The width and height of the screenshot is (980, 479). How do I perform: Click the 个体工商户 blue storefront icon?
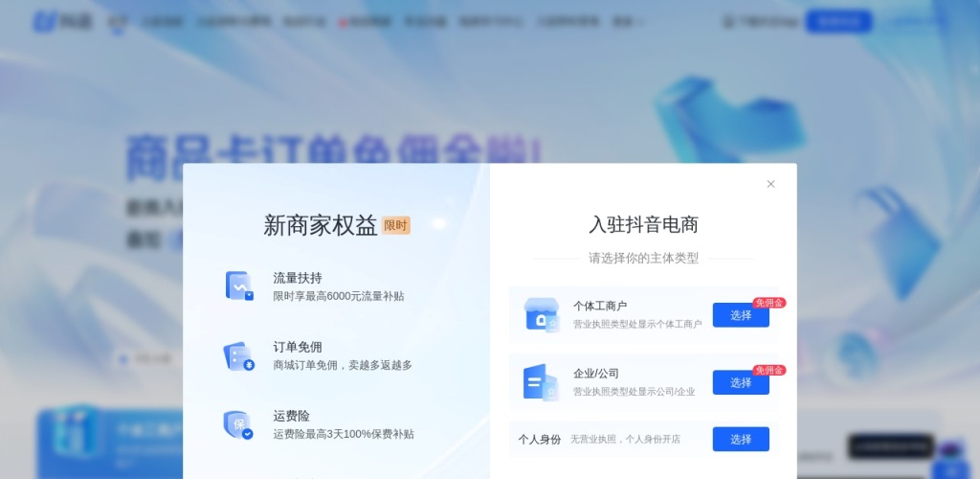tap(541, 314)
